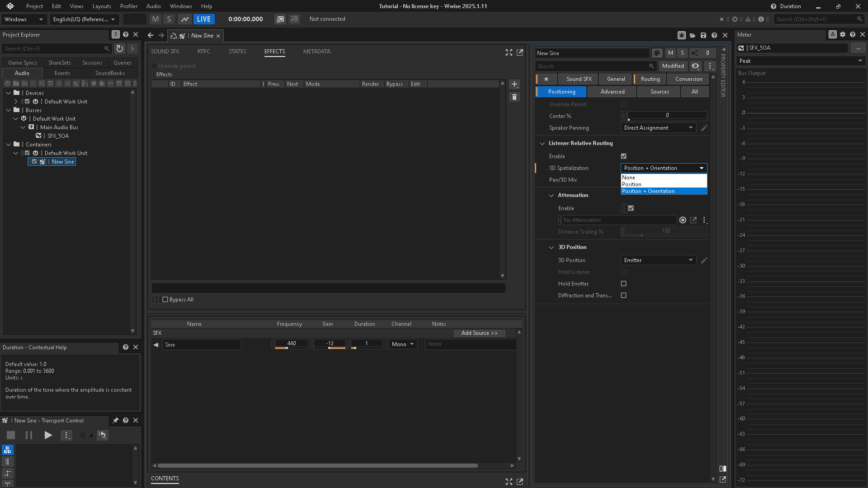The height and width of the screenshot is (488, 868).
Task: Delete selected effect with trash icon
Action: click(514, 97)
